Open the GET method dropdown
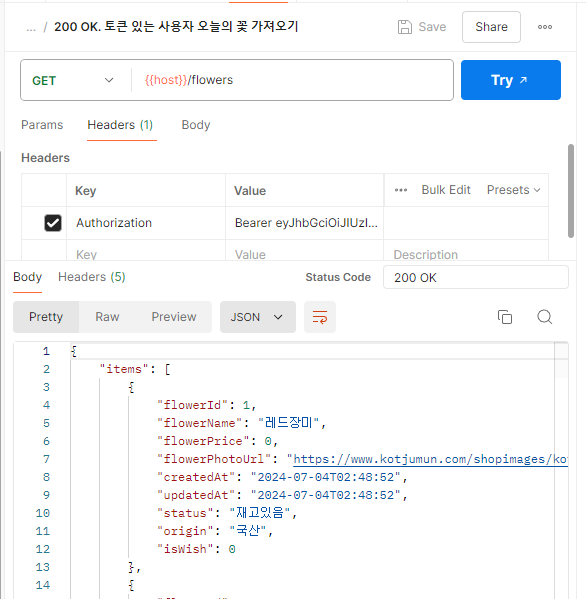The image size is (587, 599). tap(73, 80)
